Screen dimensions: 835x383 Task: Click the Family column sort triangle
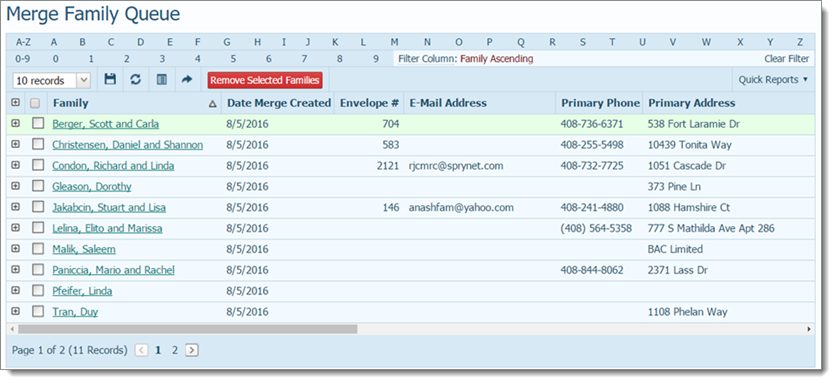(212, 104)
